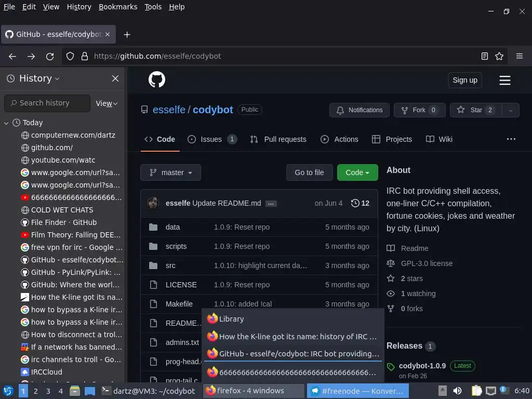Open dartz@VM3 terminal taskbar item
Image resolution: width=532 pixels, height=399 pixels.
(x=149, y=391)
